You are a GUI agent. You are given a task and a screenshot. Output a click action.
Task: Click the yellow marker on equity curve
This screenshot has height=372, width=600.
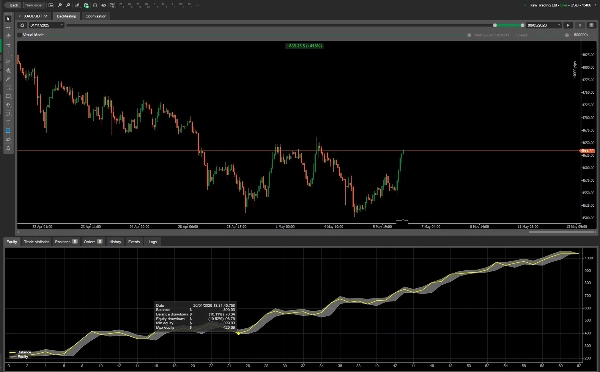click(238, 333)
